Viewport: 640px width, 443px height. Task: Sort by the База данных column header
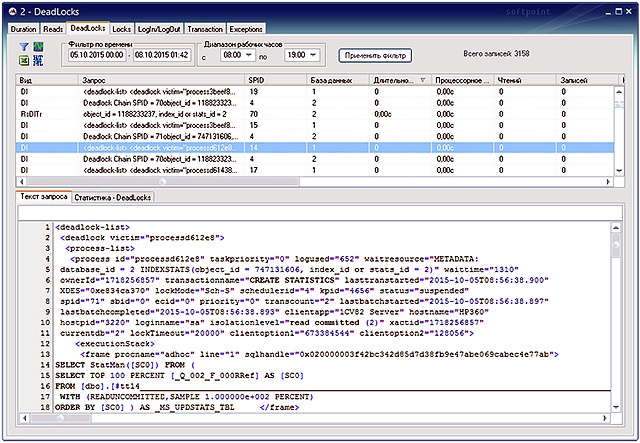coord(338,80)
